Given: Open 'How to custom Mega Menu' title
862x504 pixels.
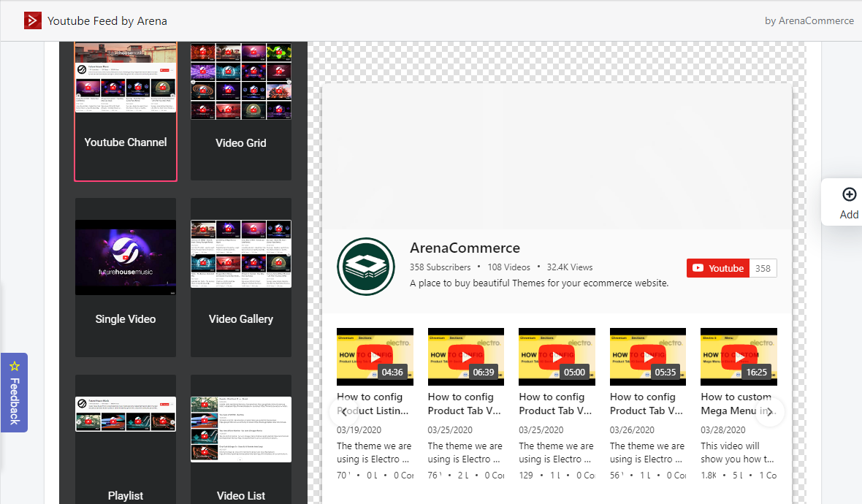Looking at the screenshot, I should point(737,404).
